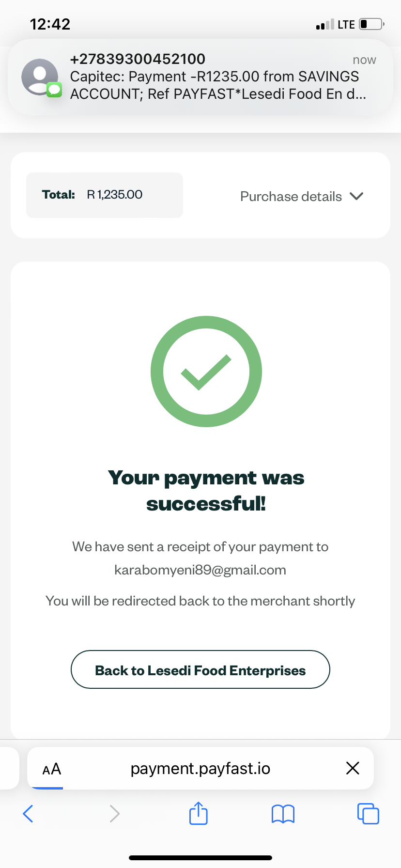This screenshot has width=401, height=868.
Task: Open AA reader text options
Action: click(52, 769)
